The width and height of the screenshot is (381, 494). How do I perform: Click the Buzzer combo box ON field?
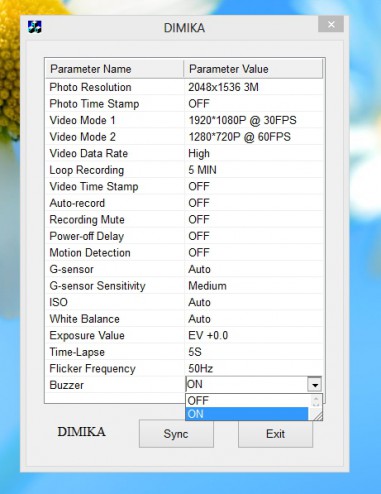click(x=246, y=384)
